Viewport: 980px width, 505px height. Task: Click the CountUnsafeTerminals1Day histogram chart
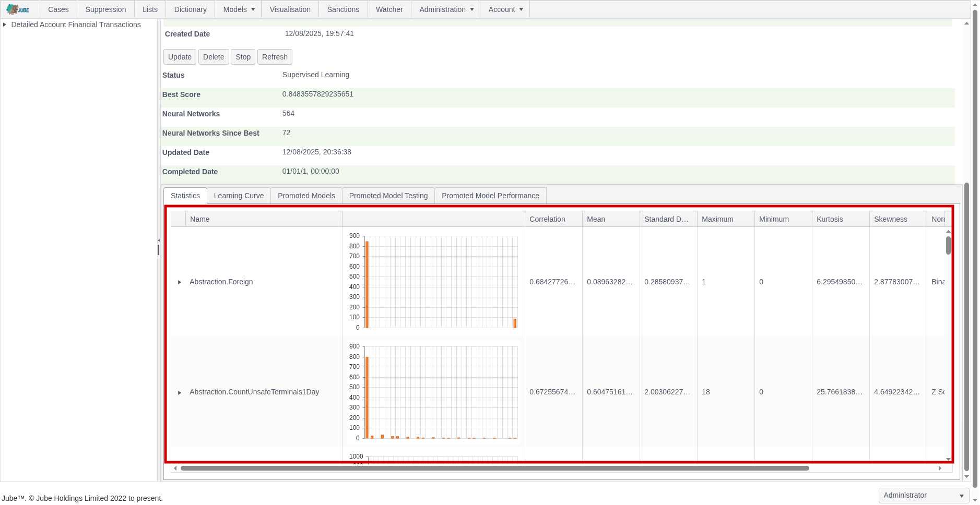click(x=433, y=392)
